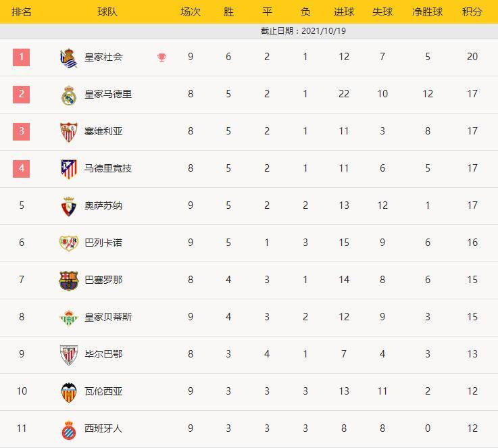Click the Athletic Bilbao club crest
498x448 pixels.
tap(69, 355)
